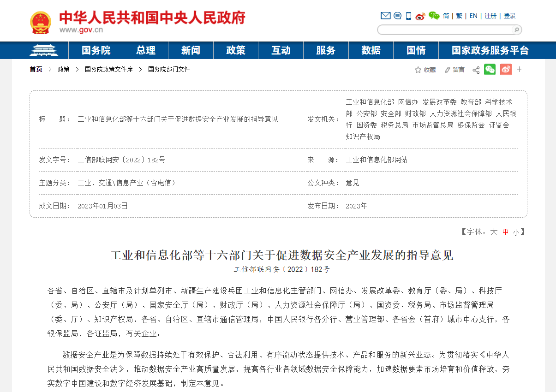
Task: Click the 成文日期 field label
Action: 55,206
